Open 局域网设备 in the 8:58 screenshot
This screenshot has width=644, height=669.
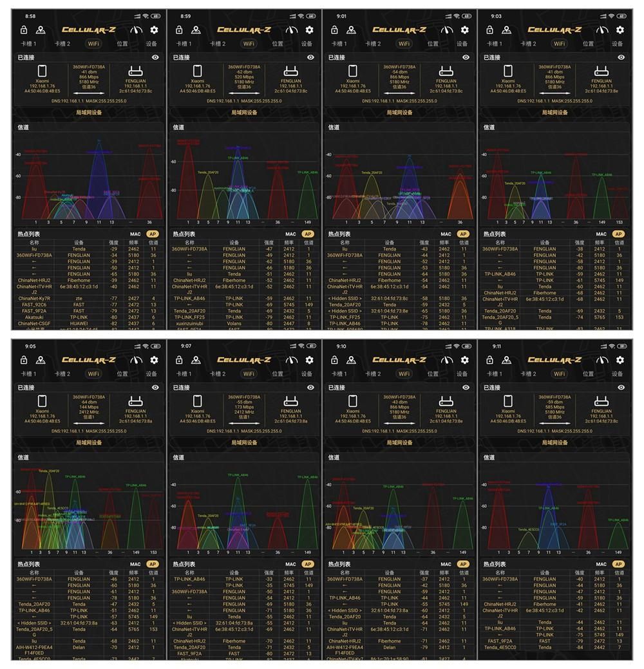pos(89,113)
